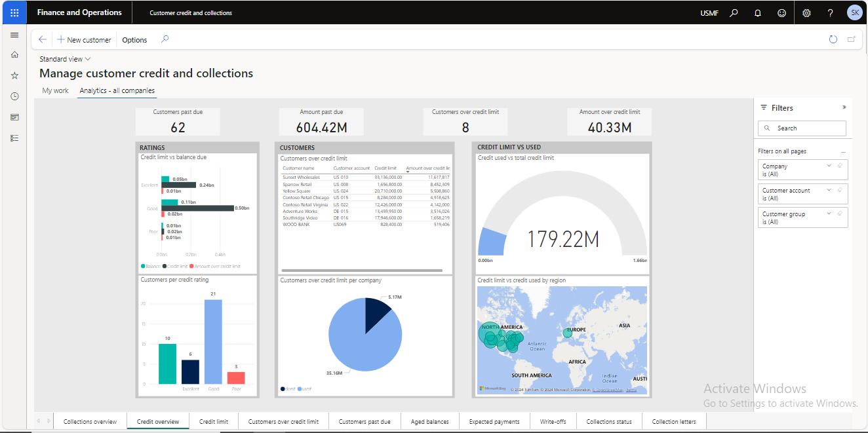The width and height of the screenshot is (868, 433).
Task: Expand the Customer account filter card
Action: click(x=829, y=190)
